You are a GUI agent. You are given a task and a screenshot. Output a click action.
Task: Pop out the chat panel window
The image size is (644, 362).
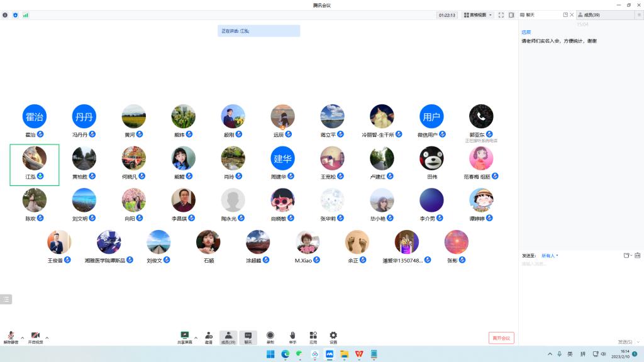(x=565, y=14)
